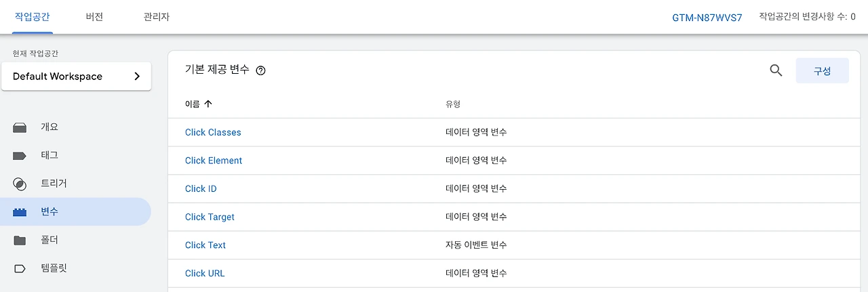Click the overview (개요) sidebar icon
868x292 pixels.
click(x=20, y=127)
